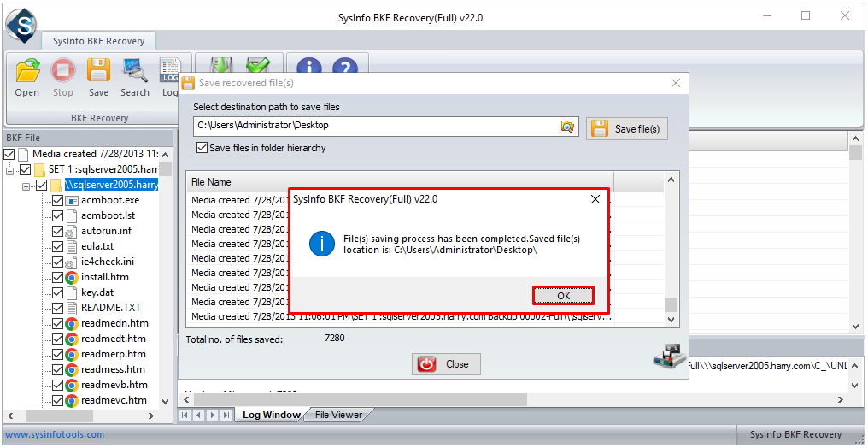
Task: Click the browse folder icon in path field
Action: click(567, 127)
